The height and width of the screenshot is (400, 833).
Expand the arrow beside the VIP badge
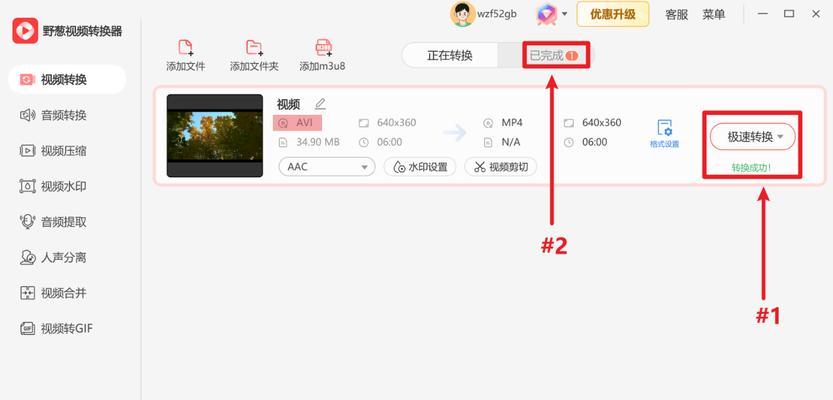(x=565, y=14)
